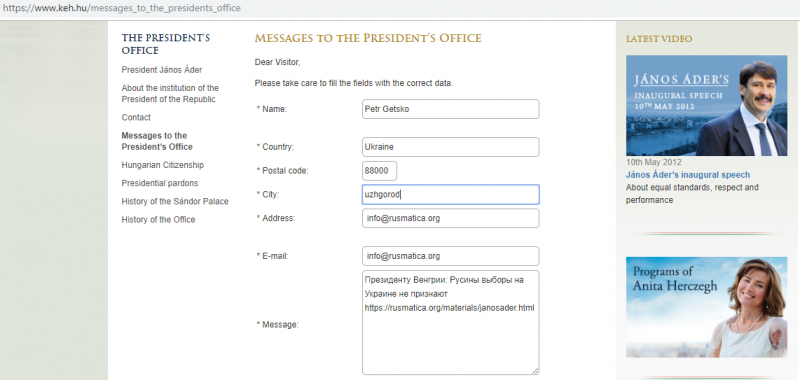Click inside the Message text area
Image resolution: width=800 pixels, height=380 pixels.
(x=451, y=323)
